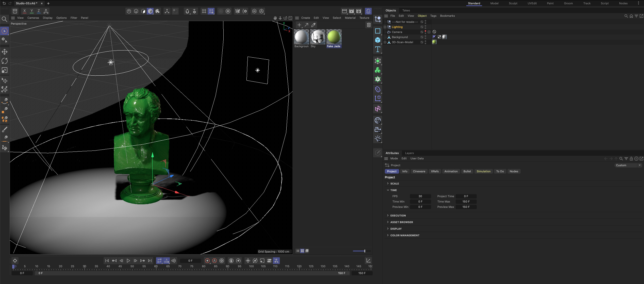Expand the Lighting object tree
The height and width of the screenshot is (284, 644).
point(385,27)
